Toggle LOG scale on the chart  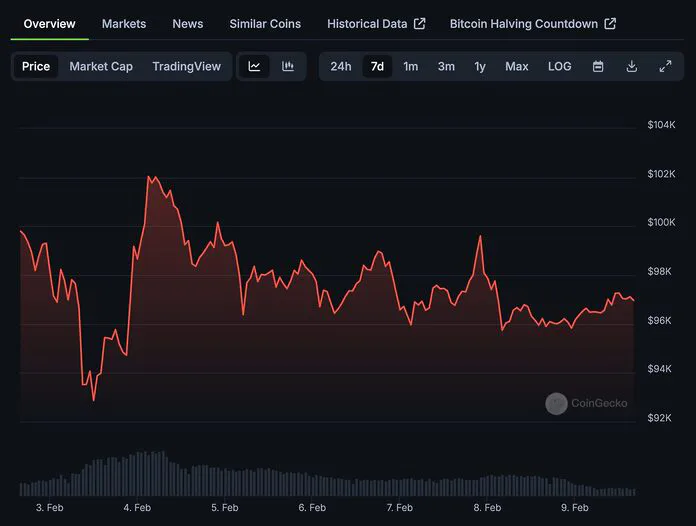(x=559, y=67)
